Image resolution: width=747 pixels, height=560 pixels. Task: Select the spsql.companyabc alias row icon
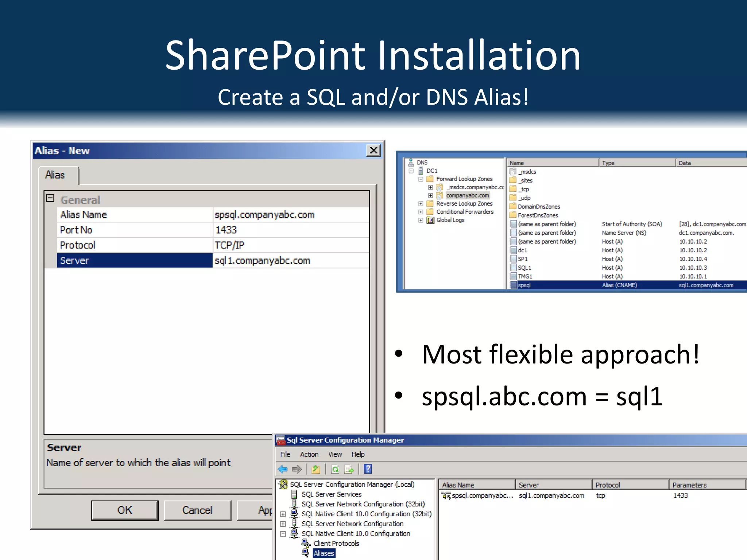[446, 495]
